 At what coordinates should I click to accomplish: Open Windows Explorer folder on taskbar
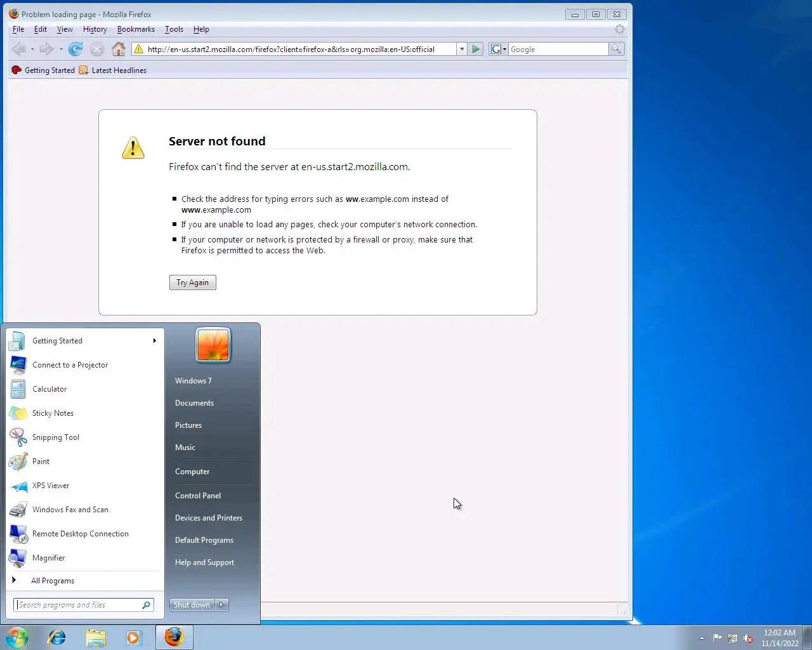96,637
